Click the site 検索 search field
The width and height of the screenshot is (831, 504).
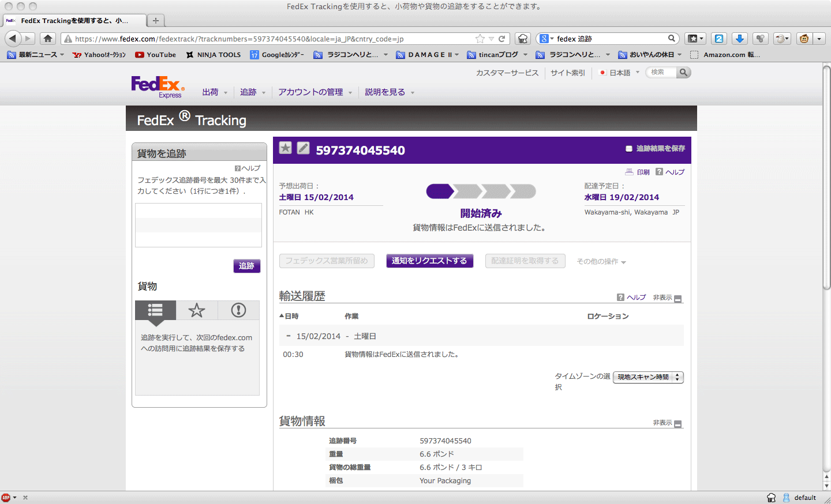pyautogui.click(x=662, y=73)
